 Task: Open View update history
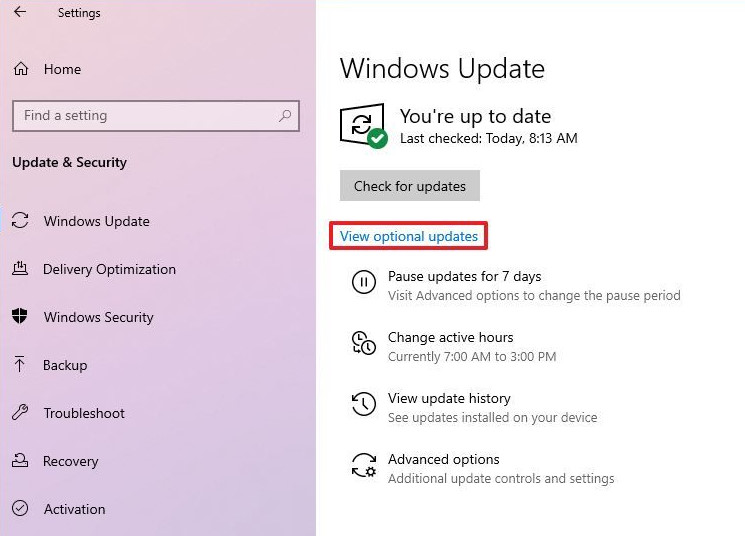tap(449, 398)
